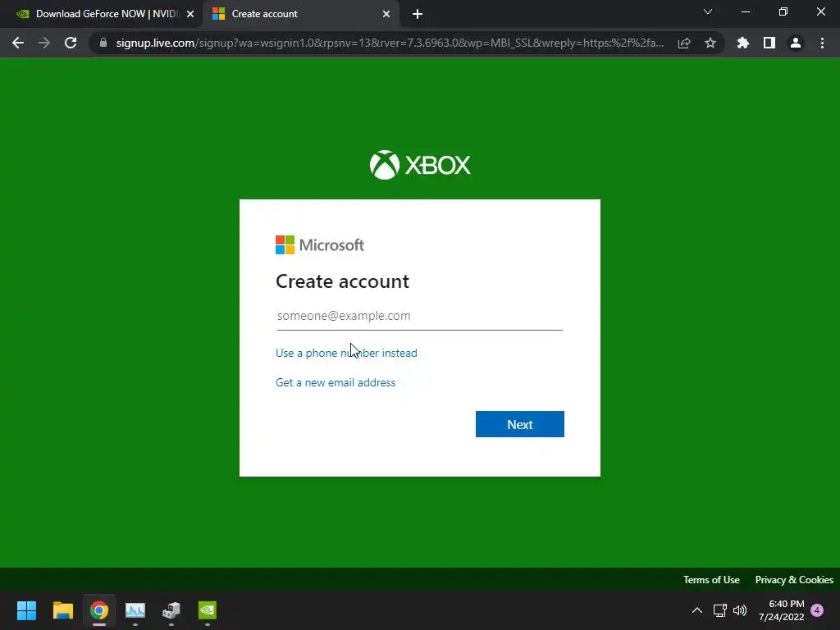This screenshot has width=840, height=630.
Task: Show hidden system tray icons
Action: [x=697, y=610]
